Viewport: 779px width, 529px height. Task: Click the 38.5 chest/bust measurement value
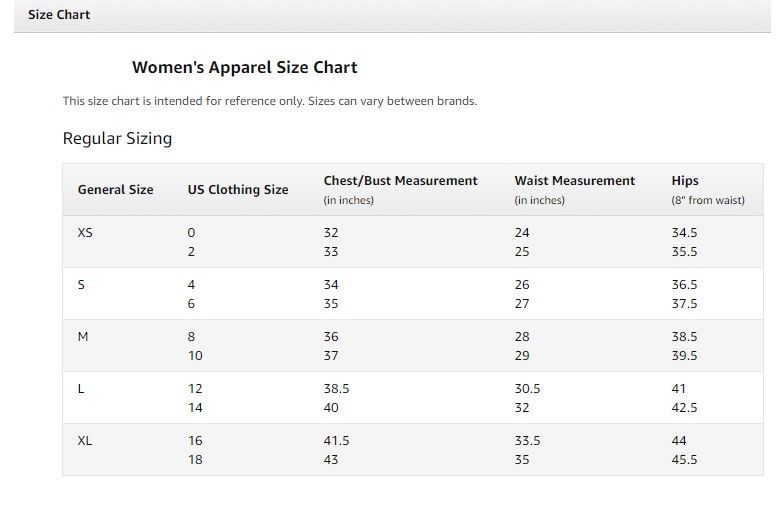tap(336, 389)
